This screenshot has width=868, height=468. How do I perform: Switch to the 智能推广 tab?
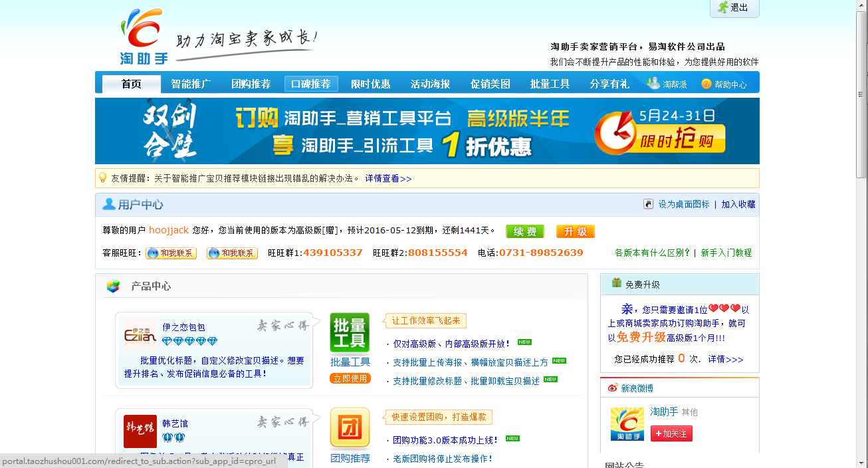191,83
